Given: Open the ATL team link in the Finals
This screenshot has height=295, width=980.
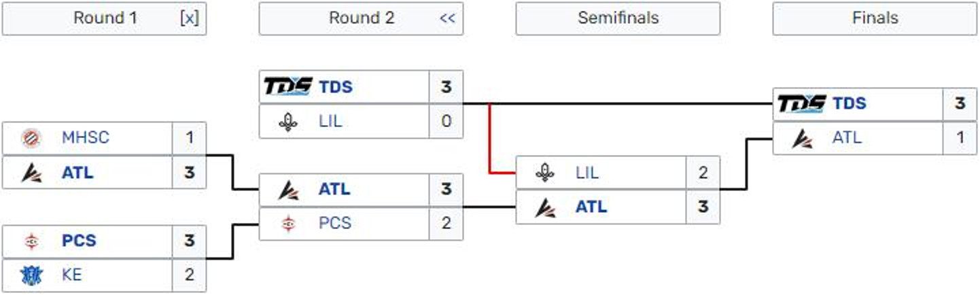Looking at the screenshot, I should click(x=847, y=138).
